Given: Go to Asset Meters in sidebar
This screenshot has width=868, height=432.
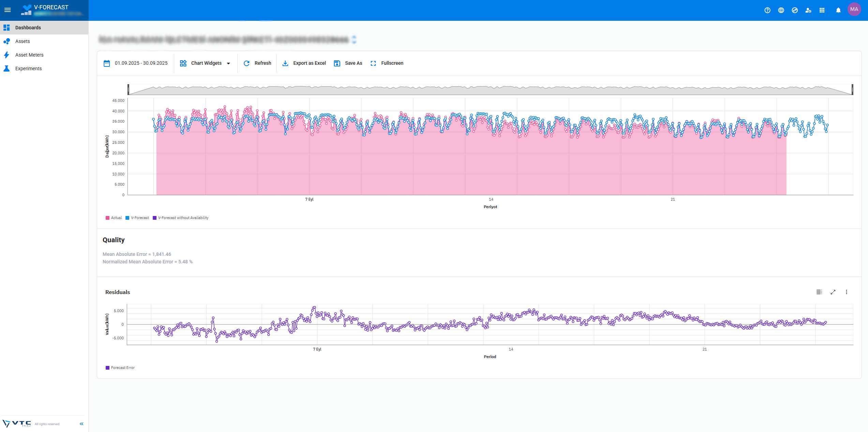Looking at the screenshot, I should click(29, 55).
